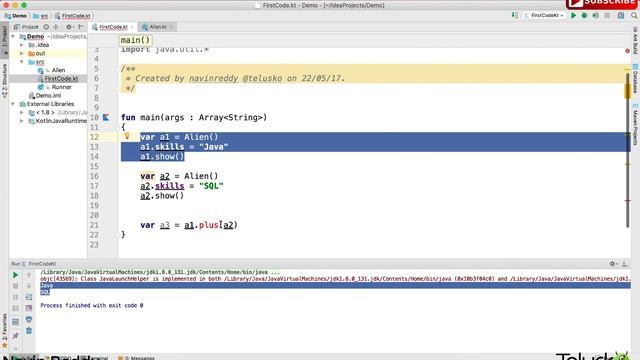
Task: Click src in the navigation breadcrumb
Action: pyautogui.click(x=40, y=16)
